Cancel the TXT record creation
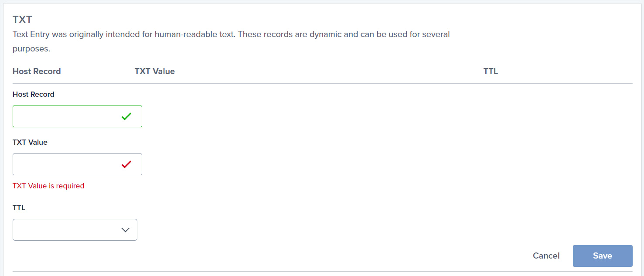 coord(546,256)
